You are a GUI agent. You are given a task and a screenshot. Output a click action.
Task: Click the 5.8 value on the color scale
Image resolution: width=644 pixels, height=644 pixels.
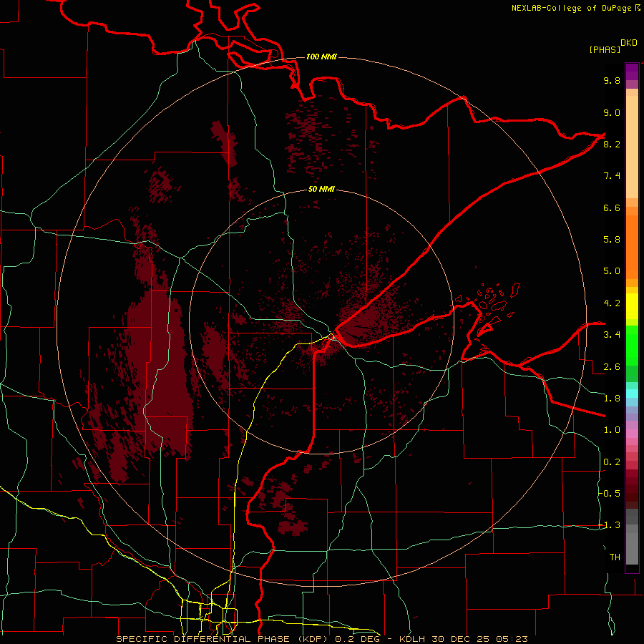point(612,240)
